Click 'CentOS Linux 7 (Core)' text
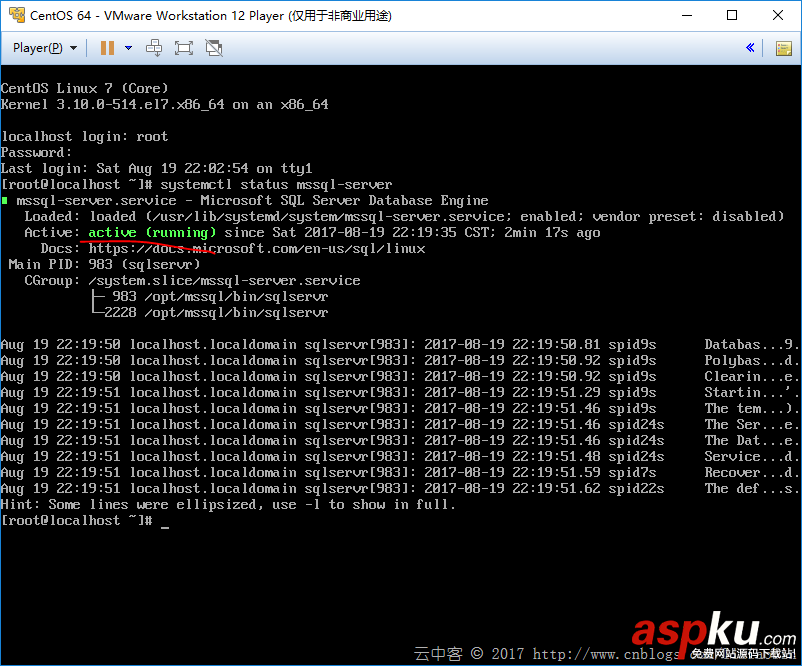 tap(84, 88)
